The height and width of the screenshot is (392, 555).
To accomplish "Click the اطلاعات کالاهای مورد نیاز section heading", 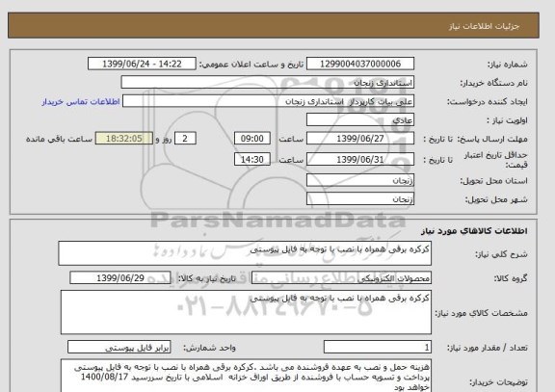I will click(474, 231).
